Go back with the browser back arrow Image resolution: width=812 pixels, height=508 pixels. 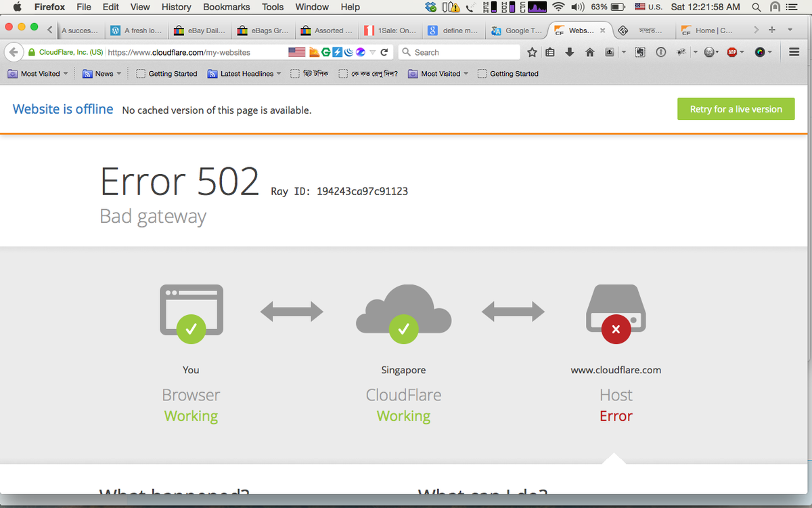pos(14,52)
